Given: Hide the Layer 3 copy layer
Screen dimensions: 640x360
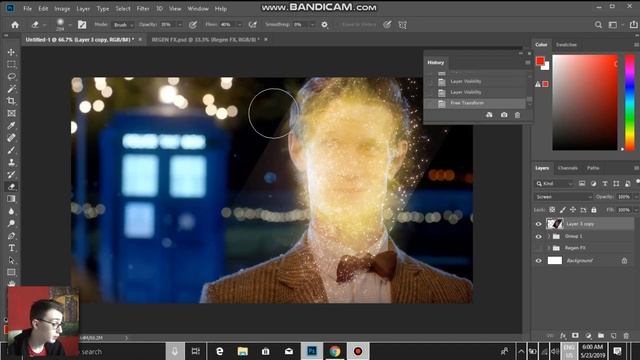Looking at the screenshot, I should coord(538,224).
